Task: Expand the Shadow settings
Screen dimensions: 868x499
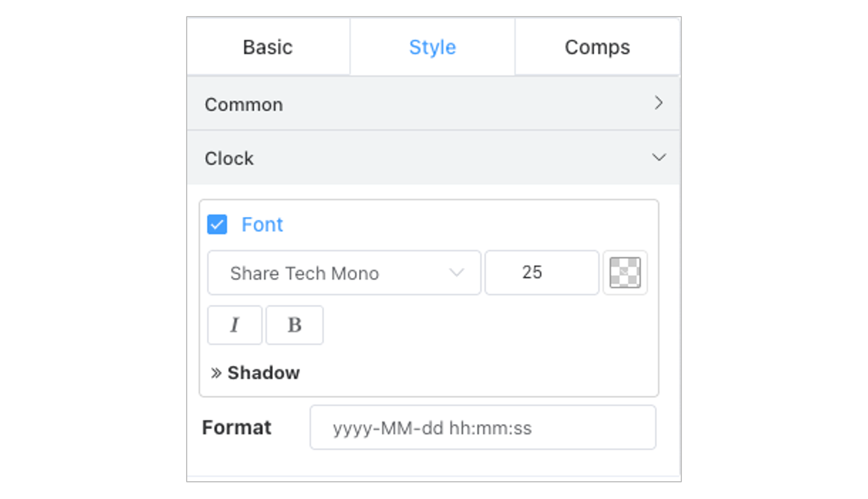Action: 255,372
